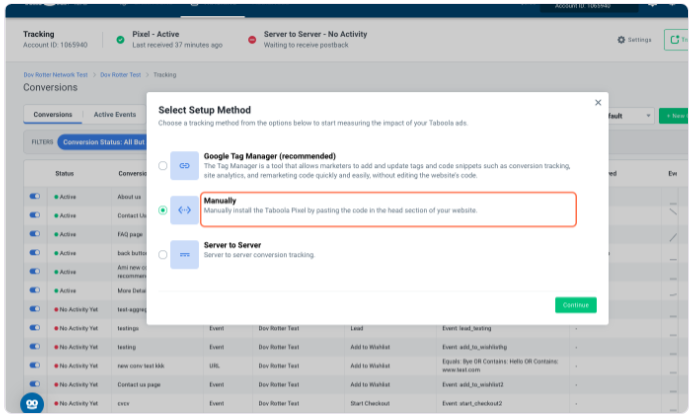Toggle the FAQ page conversion switch
690x419 pixels.
[35, 234]
